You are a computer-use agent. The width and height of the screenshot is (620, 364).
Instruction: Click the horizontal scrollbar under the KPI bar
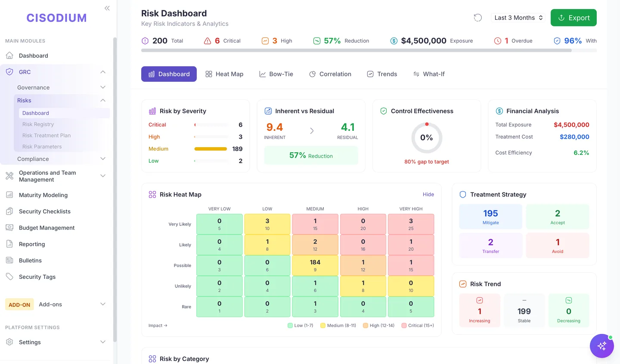click(x=356, y=50)
